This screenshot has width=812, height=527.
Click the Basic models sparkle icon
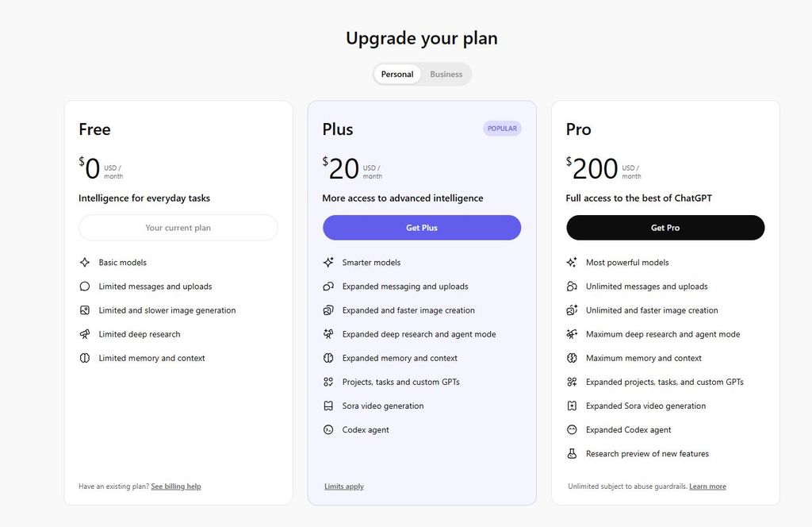tap(85, 263)
